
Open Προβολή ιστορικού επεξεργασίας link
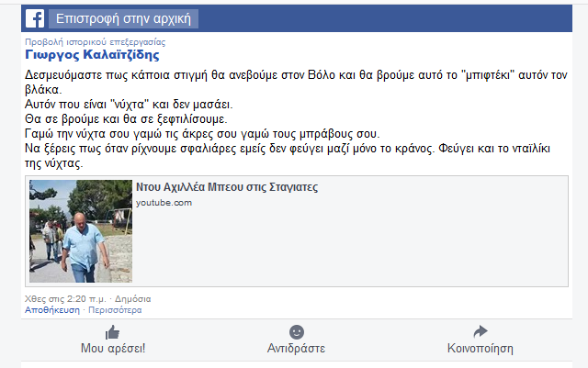(96, 41)
